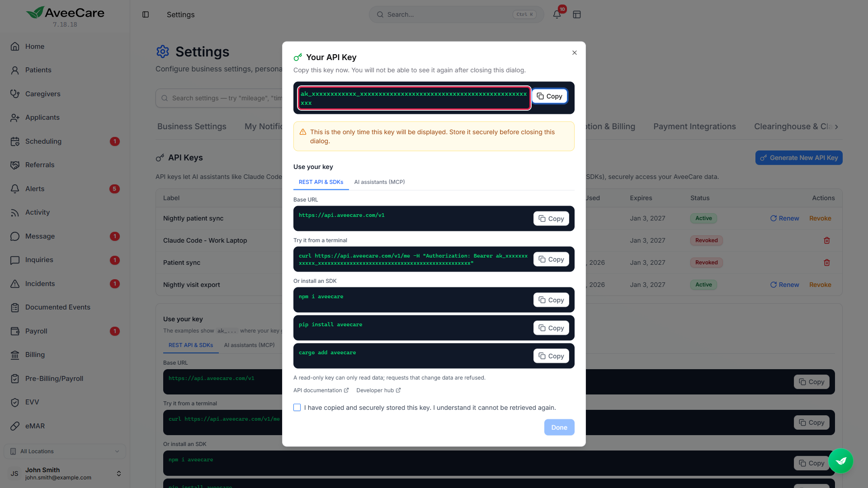Open the Developer hub link
Screen dimensions: 868x488
(378, 390)
